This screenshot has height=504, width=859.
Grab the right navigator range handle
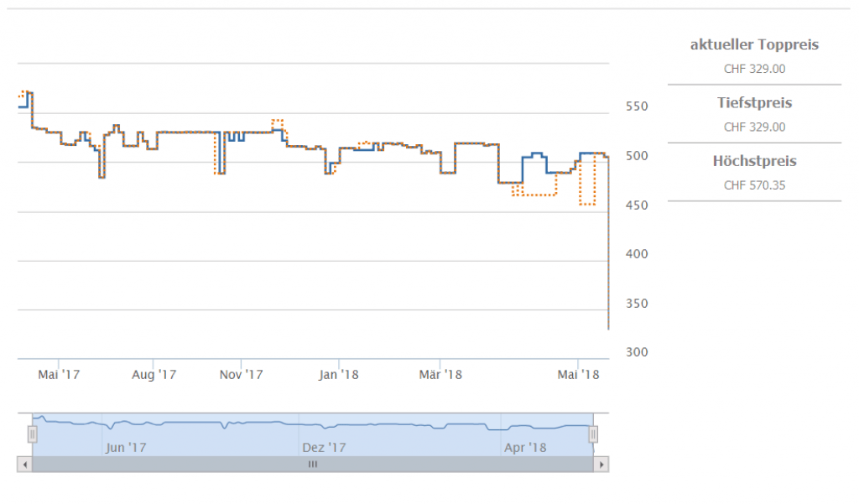point(593,434)
